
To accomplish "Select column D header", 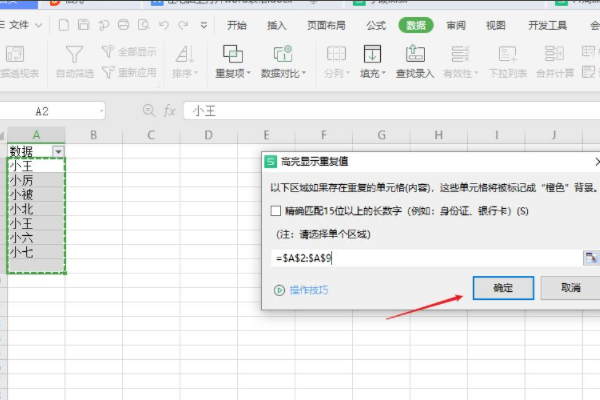I will click(209, 135).
